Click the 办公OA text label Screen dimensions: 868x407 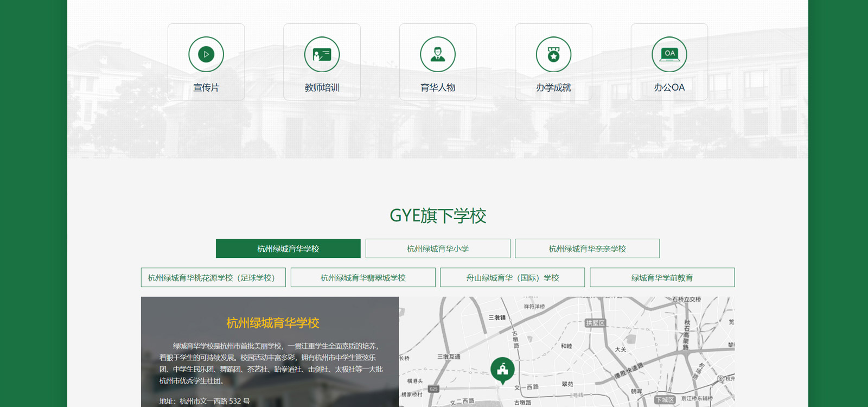[669, 87]
